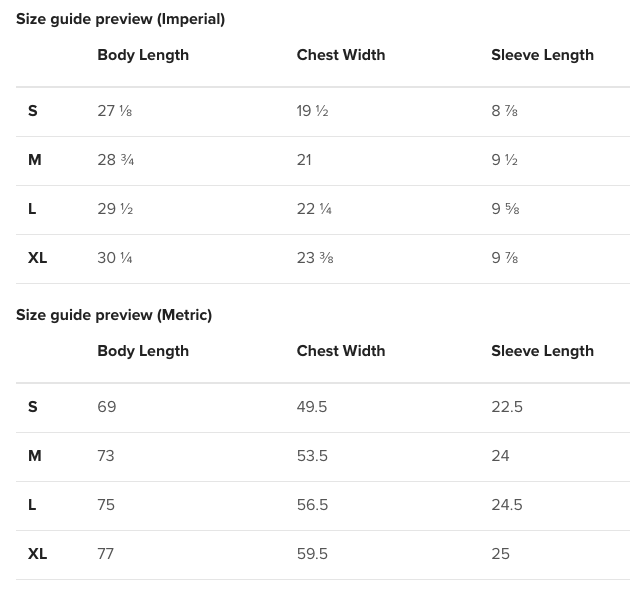Click the 27 ⅛ body length value
This screenshot has height=600, width=630.
coord(115,111)
